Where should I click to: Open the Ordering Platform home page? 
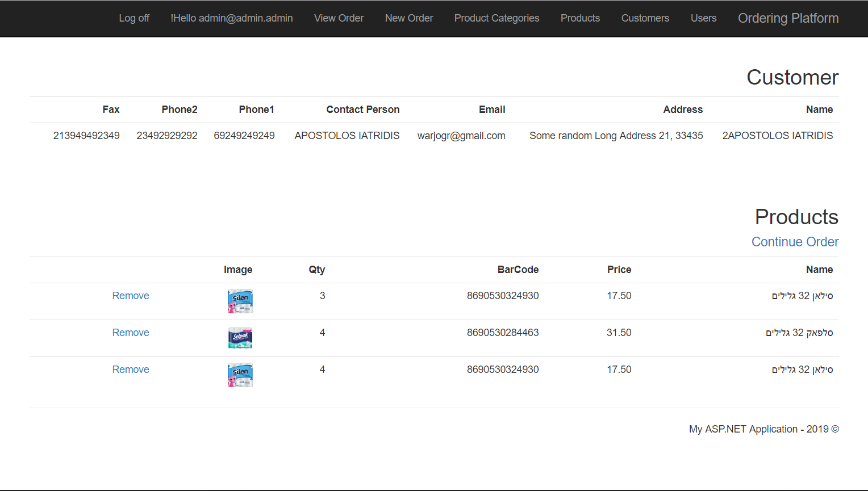(x=788, y=18)
